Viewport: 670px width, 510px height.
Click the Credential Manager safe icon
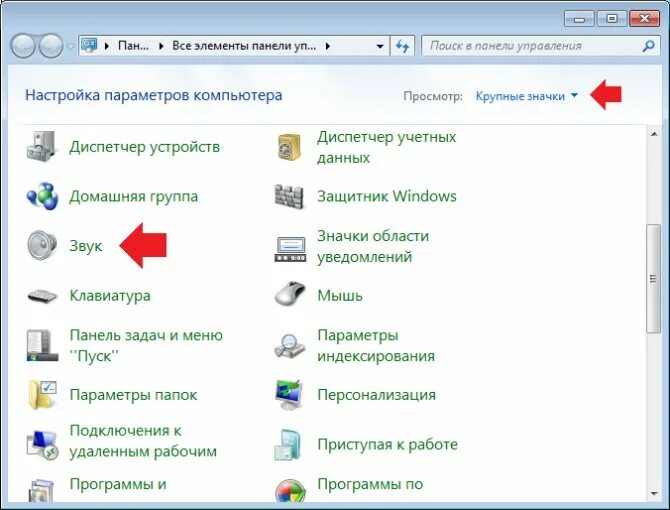tap(289, 147)
